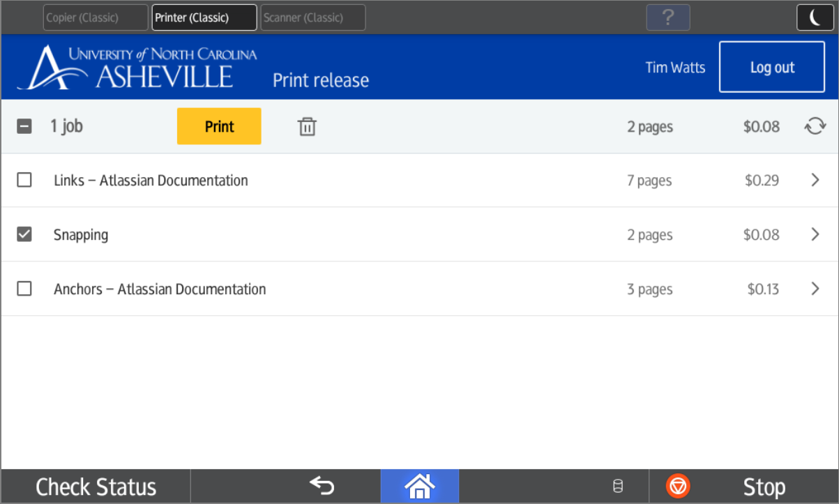This screenshot has width=839, height=504.
Task: Check the Links – Atlassian Documentation job
Action: pos(24,181)
